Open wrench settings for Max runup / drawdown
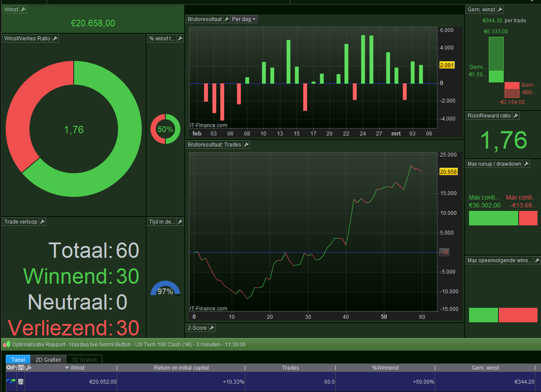 (x=527, y=164)
